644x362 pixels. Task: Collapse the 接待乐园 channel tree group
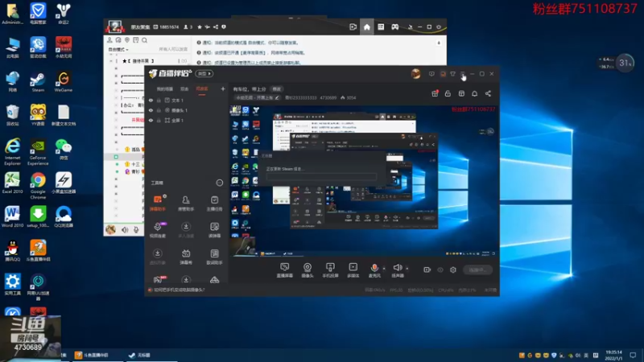[x=111, y=61]
